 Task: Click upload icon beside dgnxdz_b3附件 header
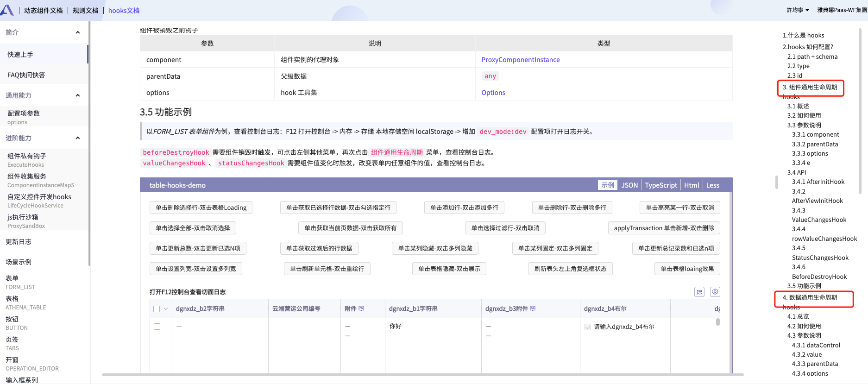pos(533,308)
